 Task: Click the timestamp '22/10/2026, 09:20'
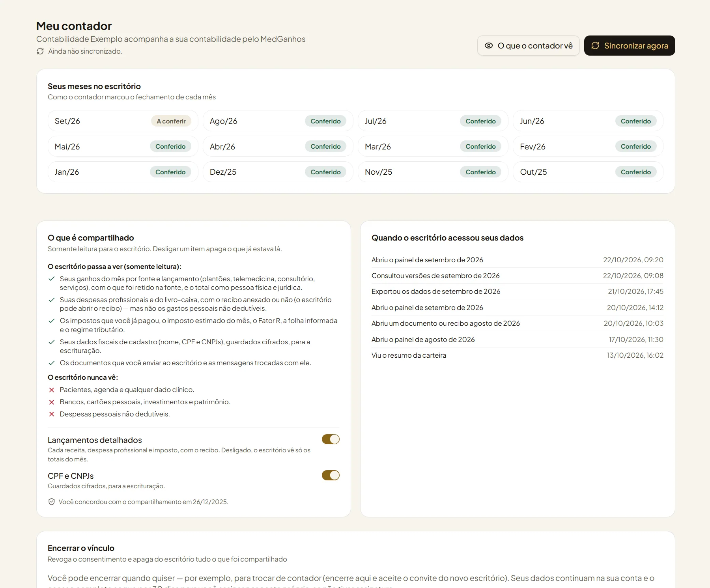pos(633,260)
